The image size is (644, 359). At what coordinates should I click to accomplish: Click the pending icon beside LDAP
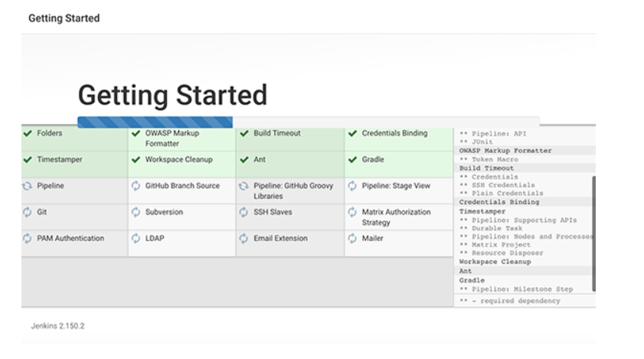click(x=136, y=239)
